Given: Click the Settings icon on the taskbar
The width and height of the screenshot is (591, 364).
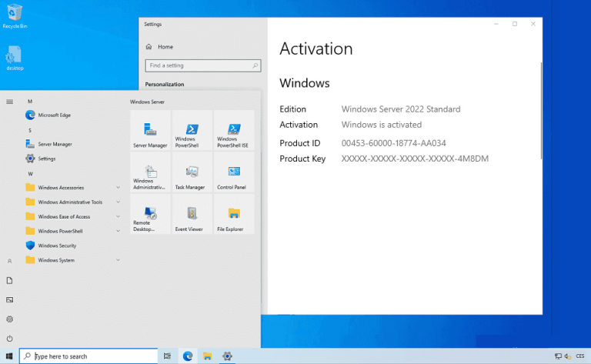Looking at the screenshot, I should click(227, 356).
